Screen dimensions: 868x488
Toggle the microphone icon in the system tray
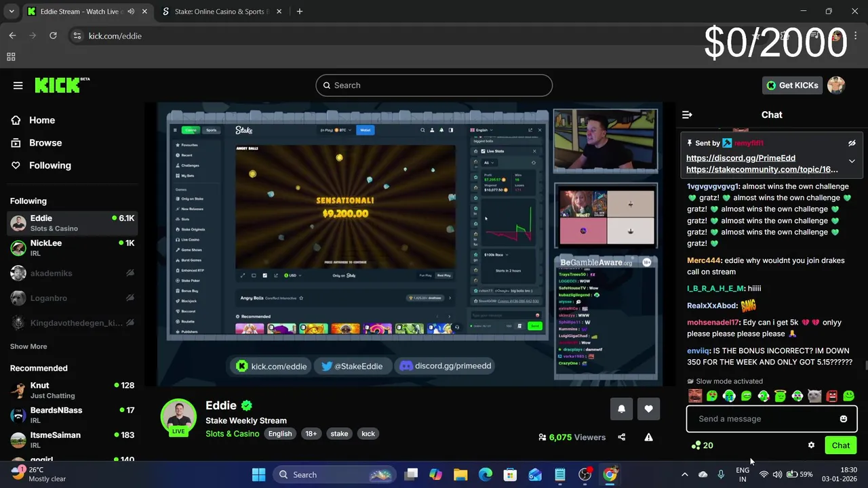coord(721,474)
